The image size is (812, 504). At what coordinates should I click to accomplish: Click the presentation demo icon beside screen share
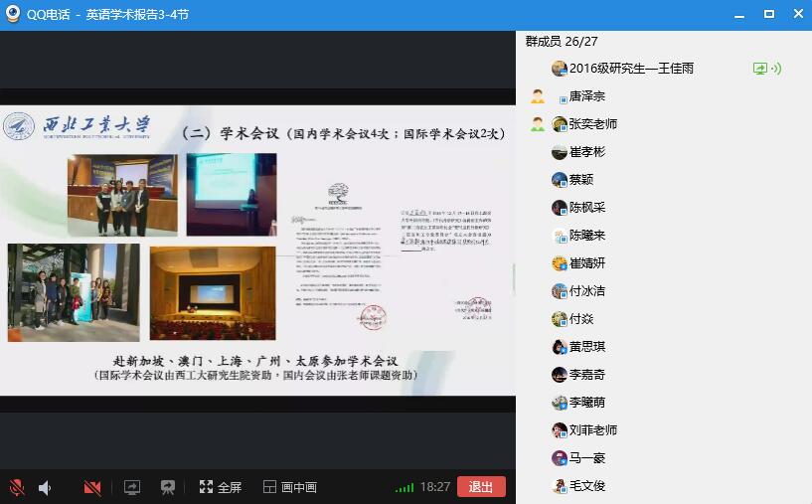coord(168,487)
